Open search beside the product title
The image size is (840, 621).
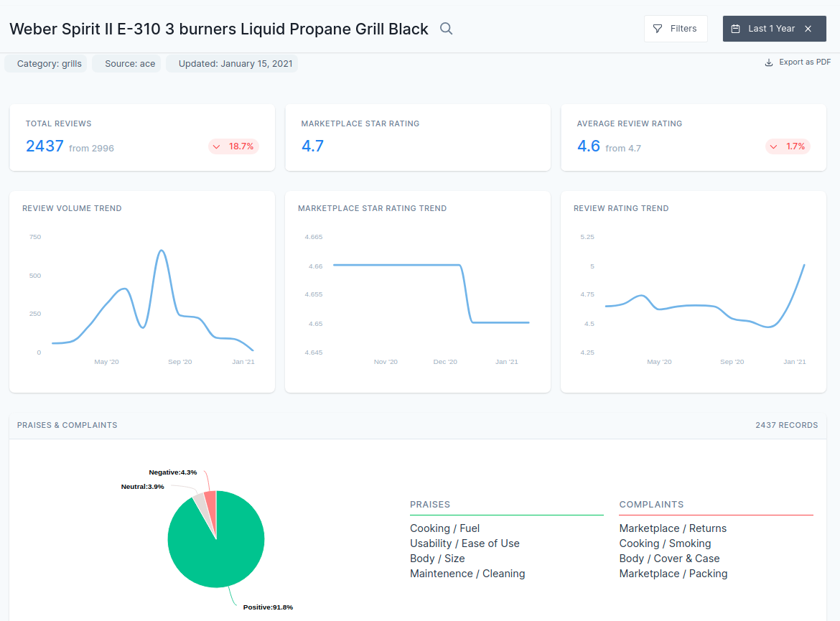[x=446, y=29]
